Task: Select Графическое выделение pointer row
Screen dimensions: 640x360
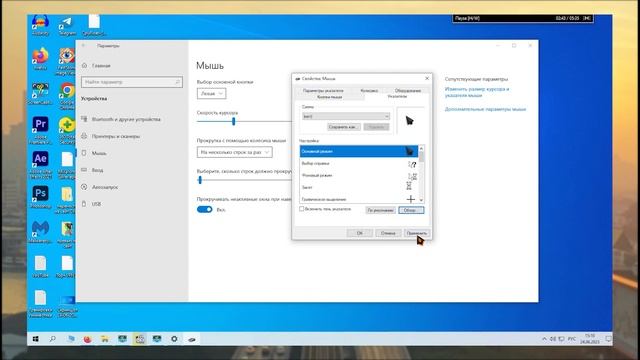Action: [359, 199]
